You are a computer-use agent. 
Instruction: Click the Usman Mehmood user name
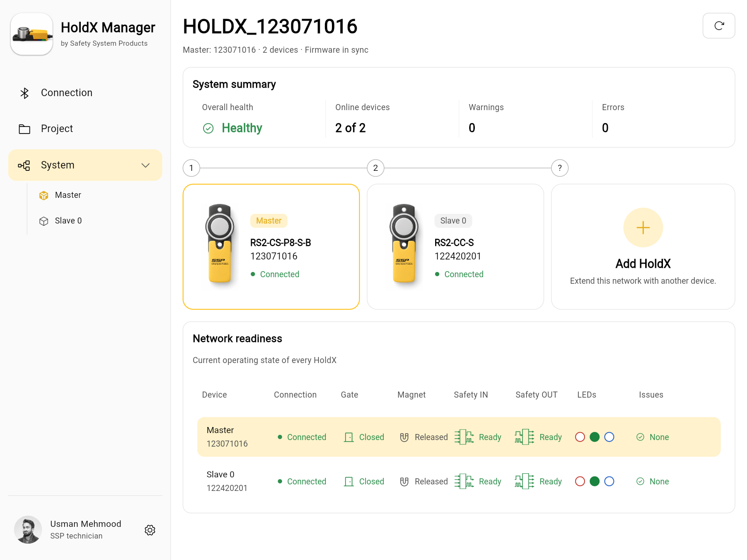(86, 524)
